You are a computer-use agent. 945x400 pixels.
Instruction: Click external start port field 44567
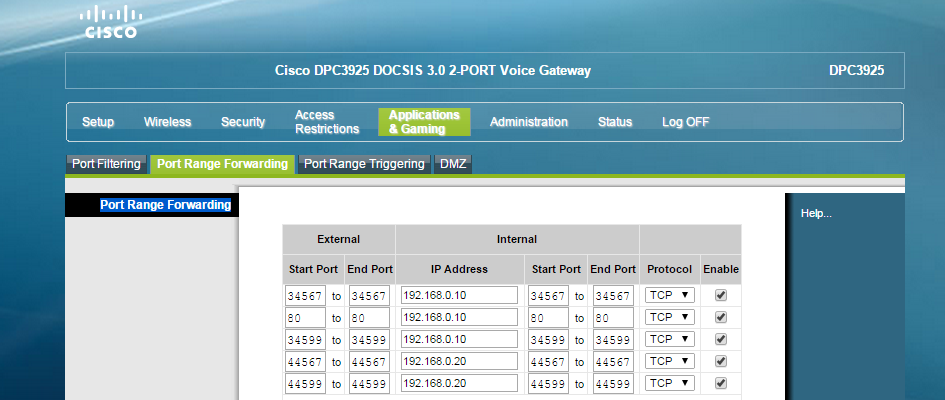point(305,361)
